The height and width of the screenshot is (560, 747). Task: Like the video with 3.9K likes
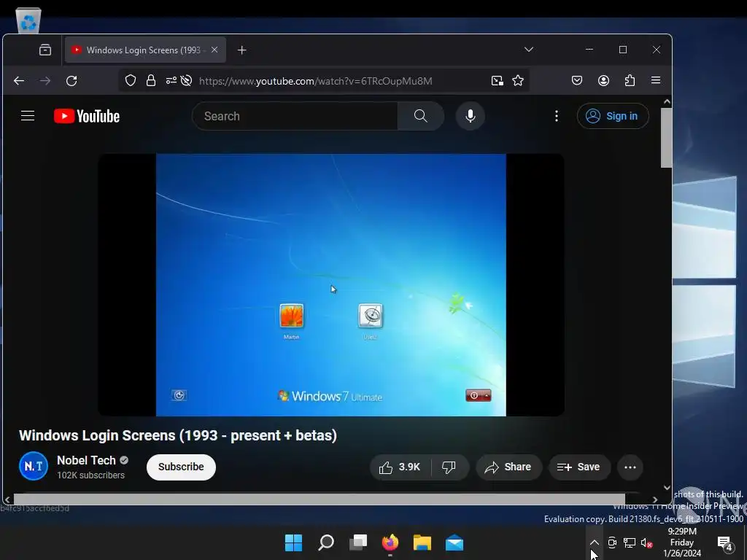(400, 467)
